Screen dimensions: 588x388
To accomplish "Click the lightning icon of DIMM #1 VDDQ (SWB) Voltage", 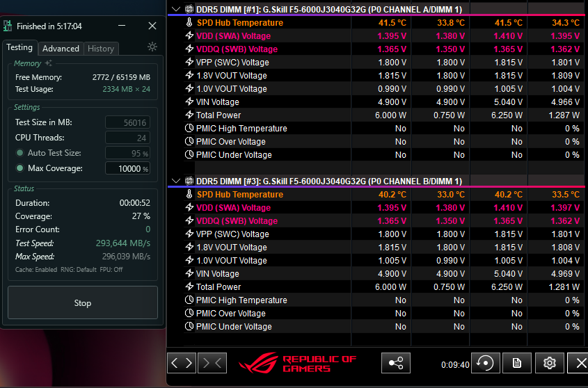I will pyautogui.click(x=189, y=49).
